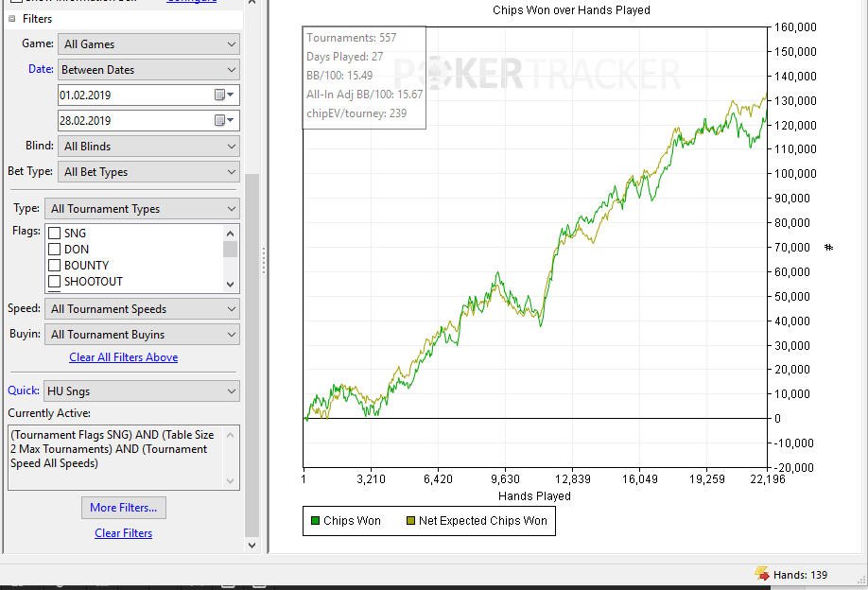Screen dimensions: 868x590
Task: Open the Date dropdown showing Between Dates
Action: coord(148,70)
